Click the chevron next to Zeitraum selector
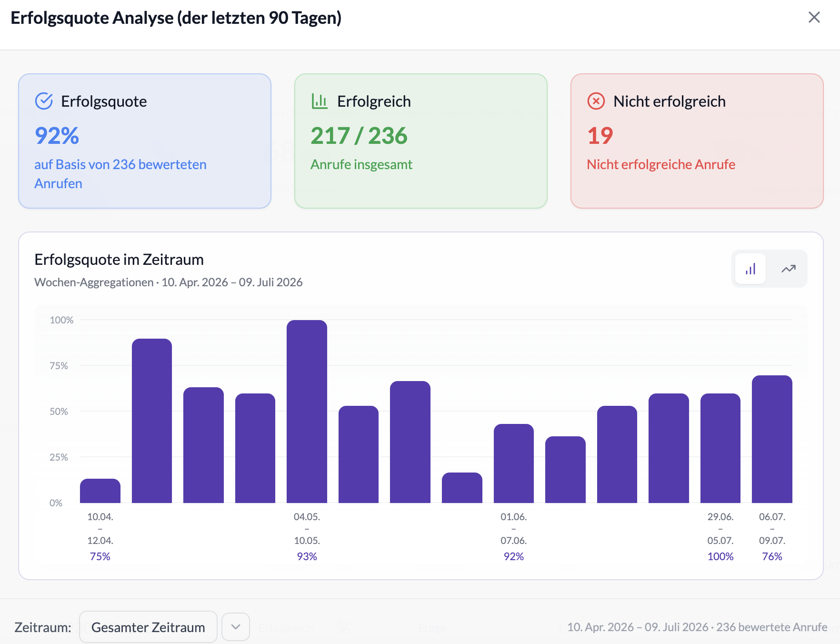This screenshot has width=840, height=644. pyautogui.click(x=236, y=627)
